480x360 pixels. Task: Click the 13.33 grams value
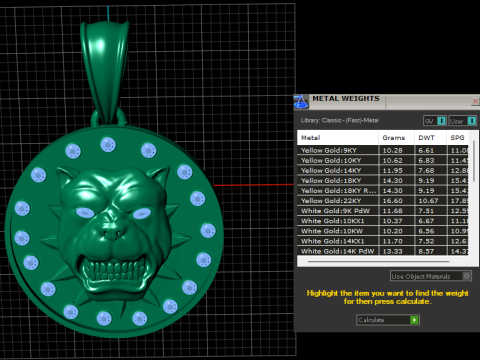point(393,251)
